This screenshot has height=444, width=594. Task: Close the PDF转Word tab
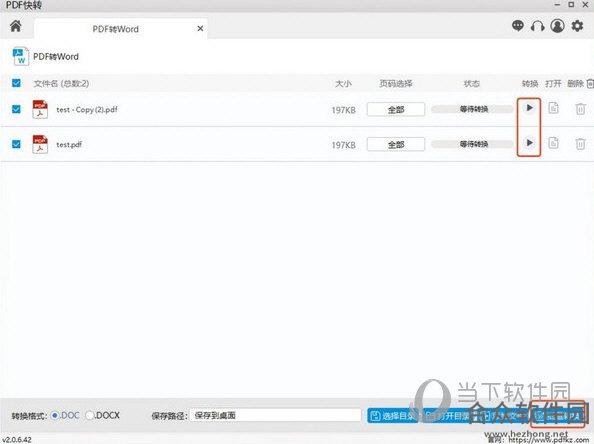[x=200, y=28]
